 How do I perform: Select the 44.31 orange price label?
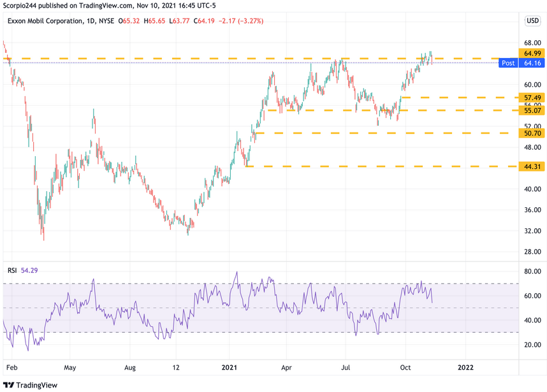click(532, 167)
